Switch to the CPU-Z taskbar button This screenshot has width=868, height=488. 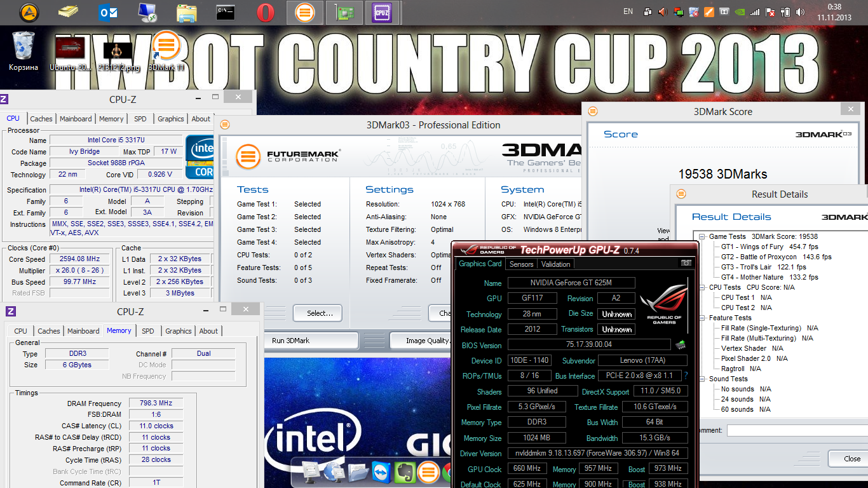coord(382,12)
